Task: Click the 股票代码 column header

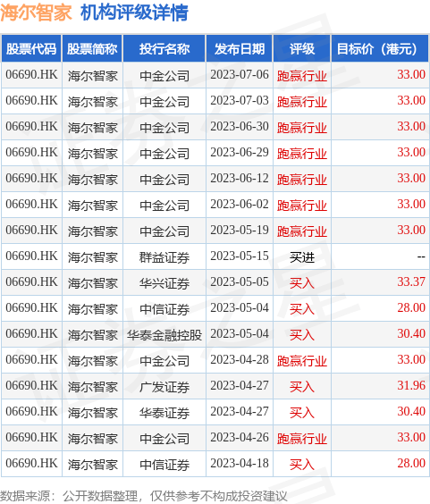Action: [x=31, y=48]
